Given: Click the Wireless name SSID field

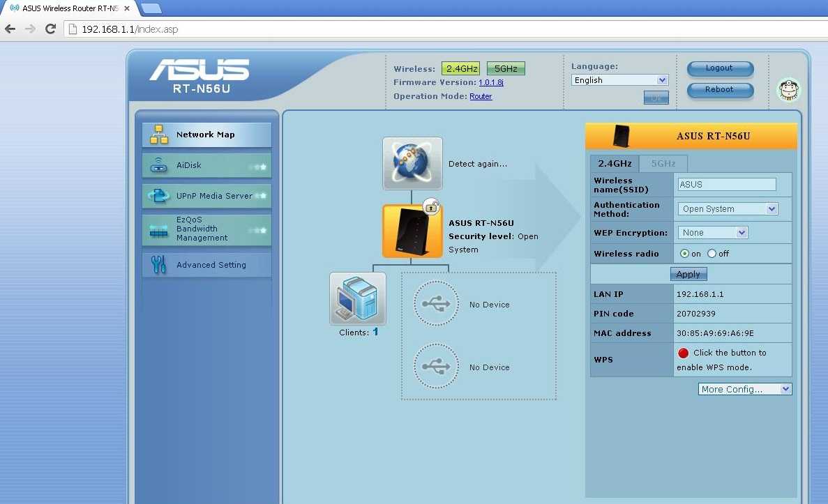Looking at the screenshot, I should (x=726, y=184).
